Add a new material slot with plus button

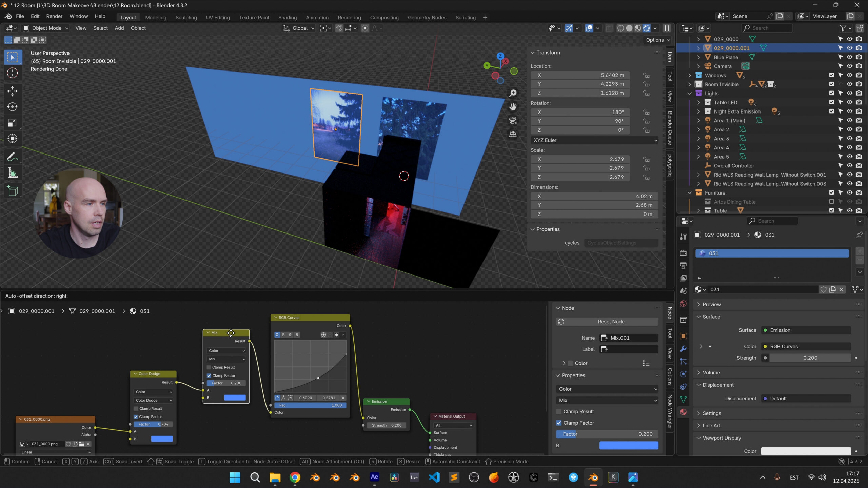click(x=860, y=251)
